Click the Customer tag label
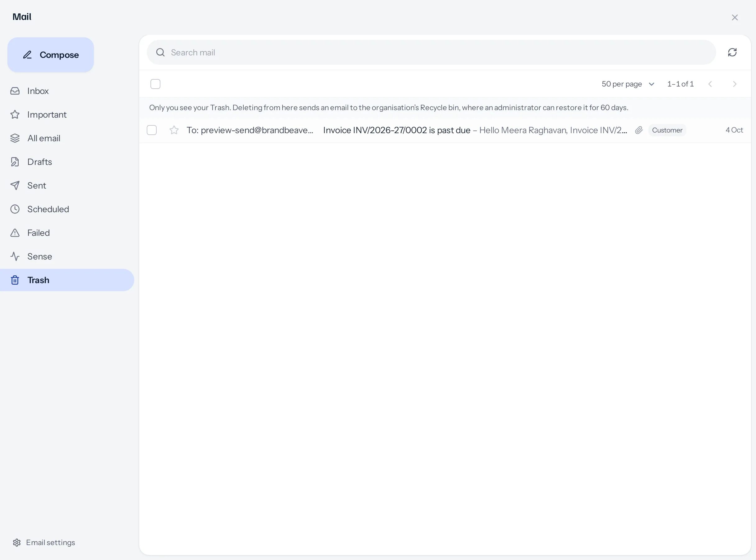The image size is (756, 560). click(667, 130)
